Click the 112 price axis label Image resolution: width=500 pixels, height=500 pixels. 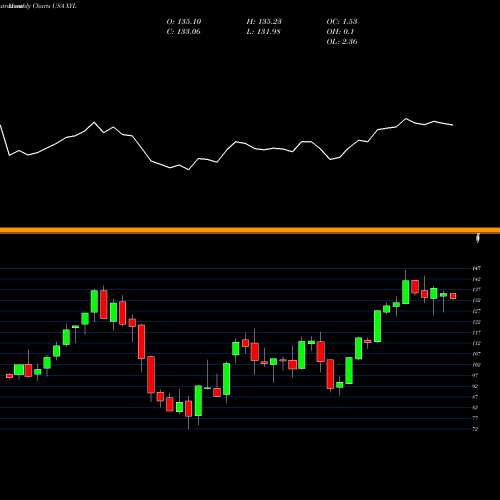477,343
